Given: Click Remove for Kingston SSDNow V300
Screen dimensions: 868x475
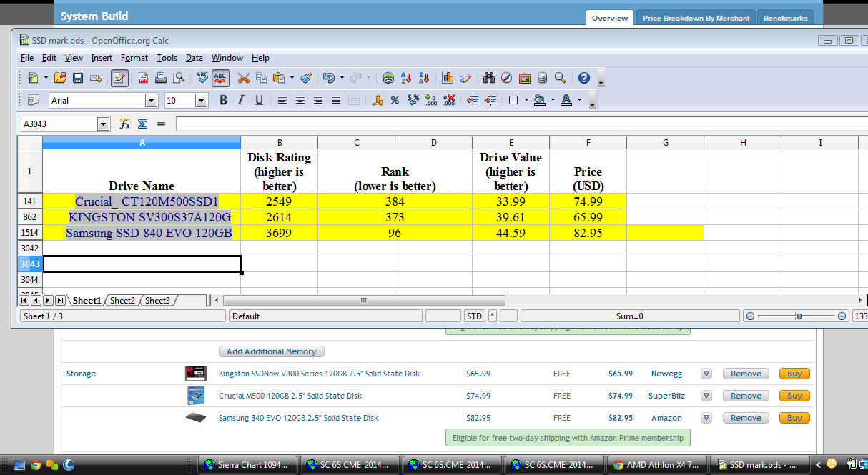Looking at the screenshot, I should click(746, 374).
